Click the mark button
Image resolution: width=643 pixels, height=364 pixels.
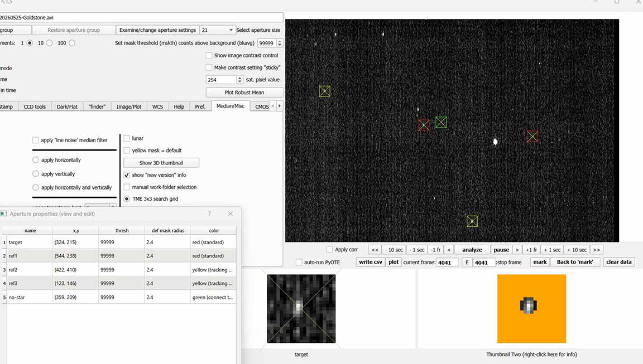pos(540,262)
